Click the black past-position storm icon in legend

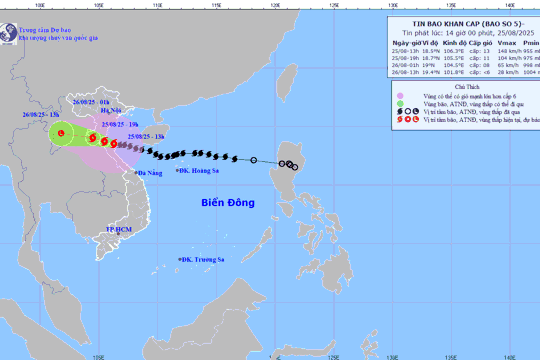point(400,112)
